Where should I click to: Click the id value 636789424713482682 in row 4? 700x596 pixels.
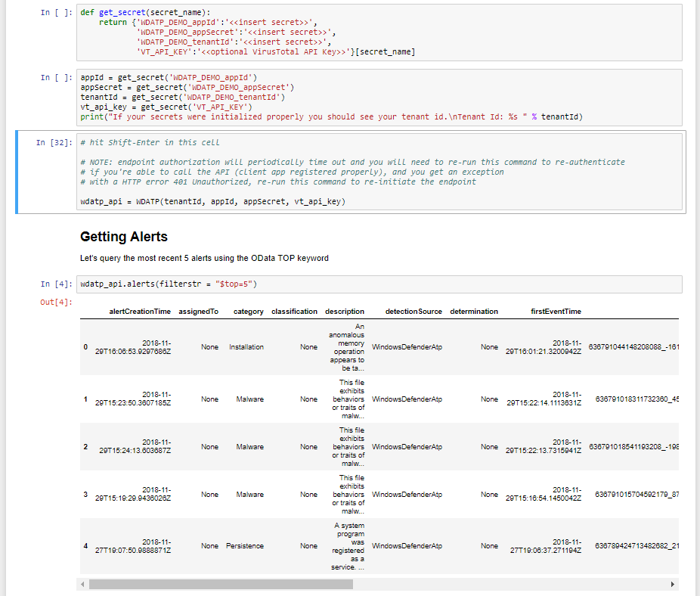click(637, 546)
